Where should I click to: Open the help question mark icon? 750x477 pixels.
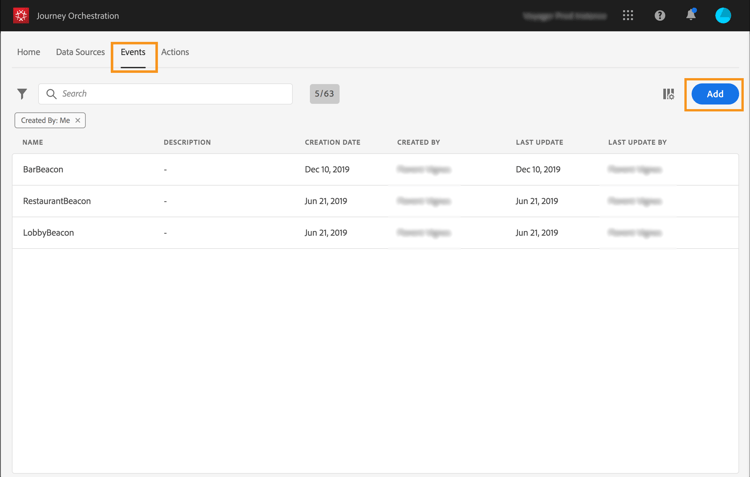(x=660, y=15)
